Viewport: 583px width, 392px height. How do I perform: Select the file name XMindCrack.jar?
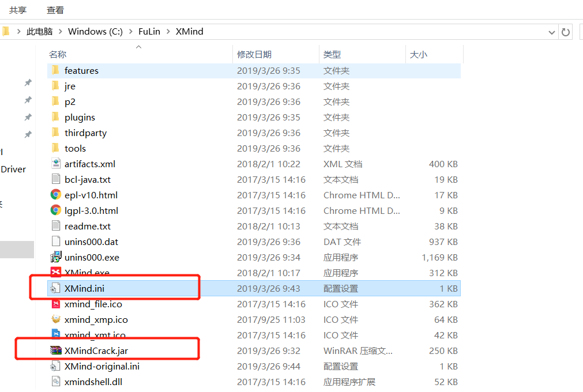pyautogui.click(x=96, y=350)
